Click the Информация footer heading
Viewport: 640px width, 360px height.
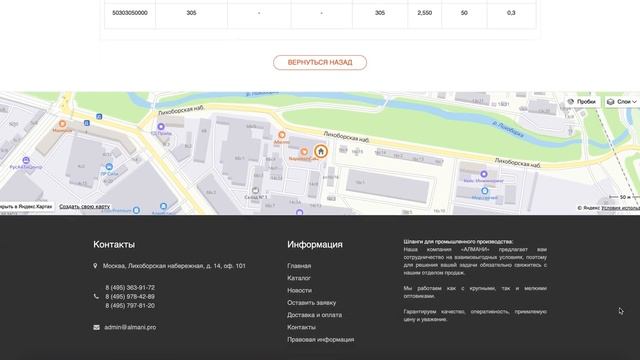315,244
